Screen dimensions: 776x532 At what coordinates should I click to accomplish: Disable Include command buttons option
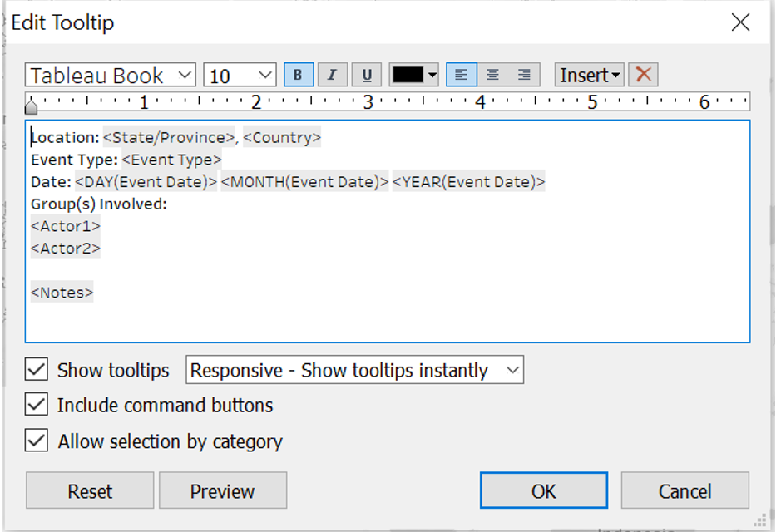[x=37, y=406]
